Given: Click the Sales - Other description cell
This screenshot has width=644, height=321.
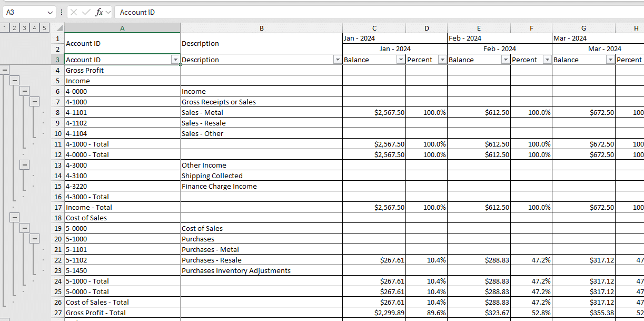Looking at the screenshot, I should (261, 133).
